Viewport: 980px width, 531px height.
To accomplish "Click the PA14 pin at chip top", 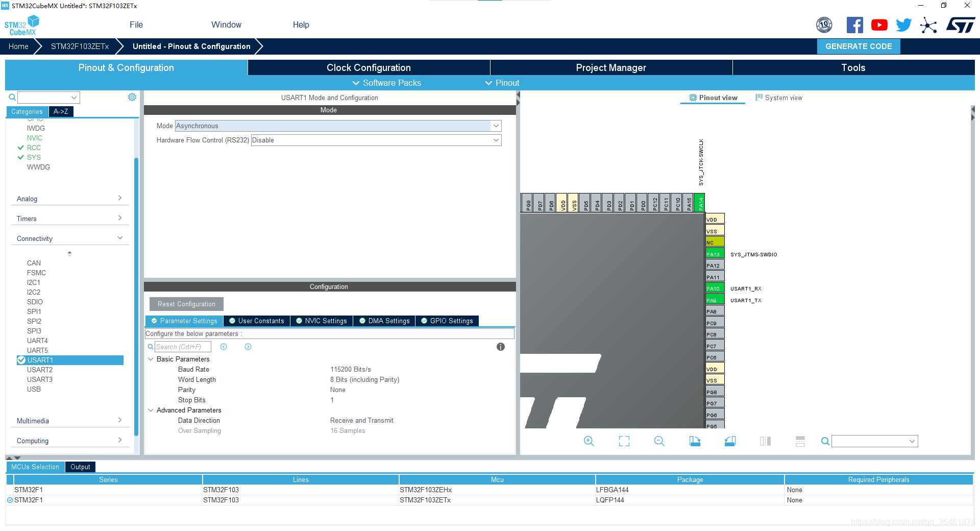I will pyautogui.click(x=700, y=203).
